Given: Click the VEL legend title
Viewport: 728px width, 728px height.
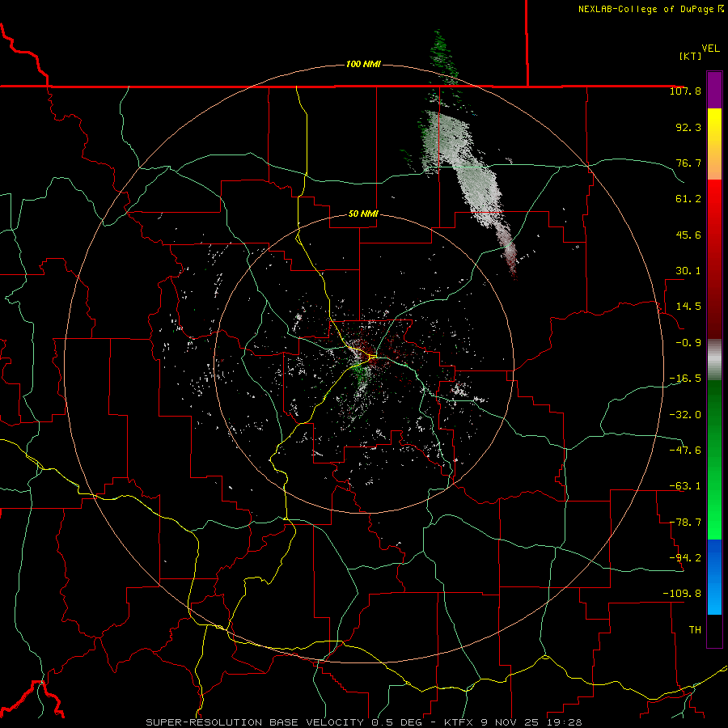Looking at the screenshot, I should coord(711,49).
